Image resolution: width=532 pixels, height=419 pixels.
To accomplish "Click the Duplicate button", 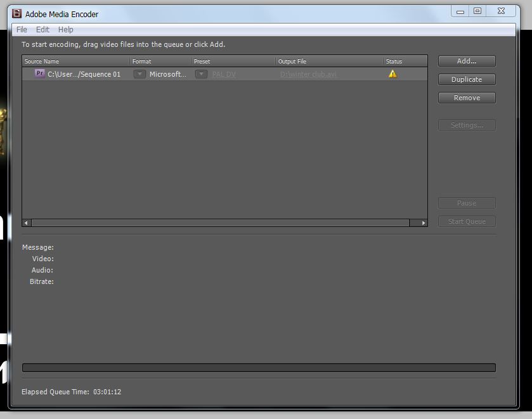I will [x=467, y=79].
